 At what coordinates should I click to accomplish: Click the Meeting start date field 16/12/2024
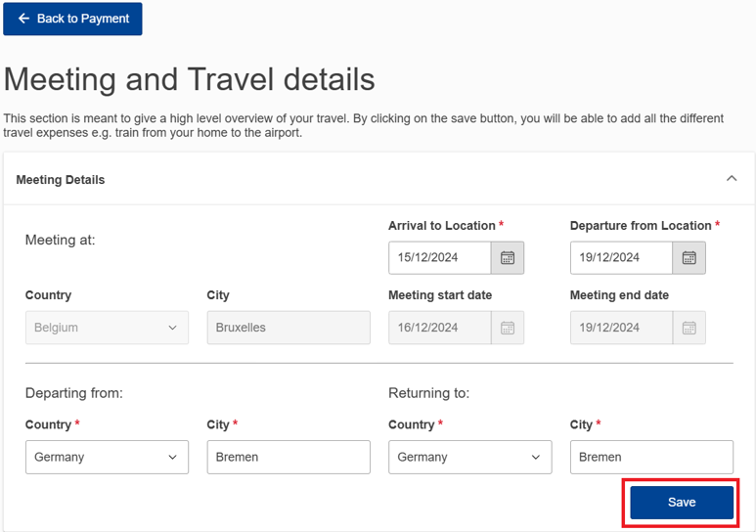tap(440, 328)
